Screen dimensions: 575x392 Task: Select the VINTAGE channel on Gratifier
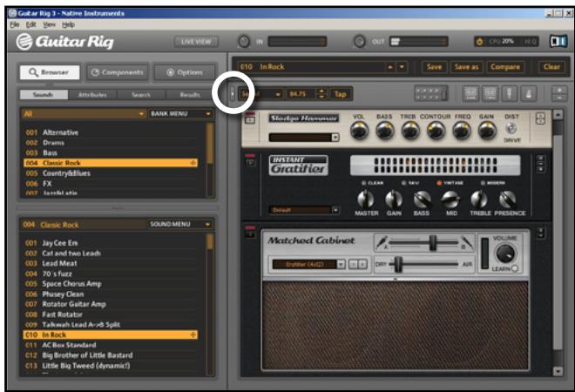[x=439, y=183]
